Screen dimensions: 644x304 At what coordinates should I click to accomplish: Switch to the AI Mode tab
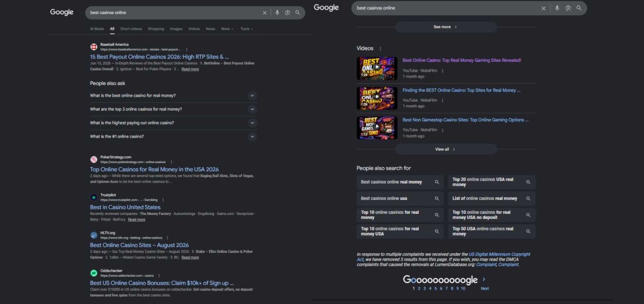97,29
